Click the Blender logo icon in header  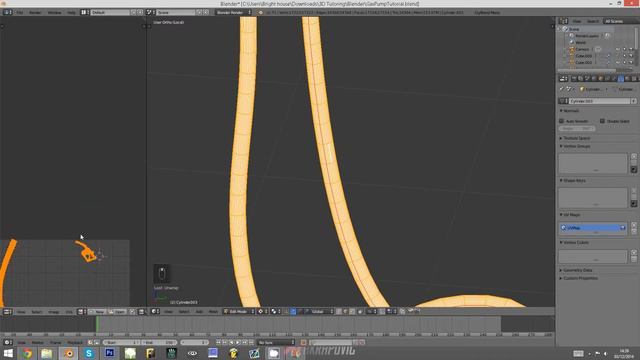[x=260, y=13]
